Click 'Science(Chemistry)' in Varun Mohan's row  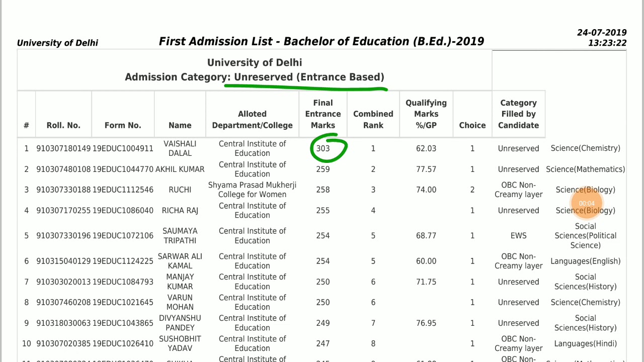(x=586, y=303)
